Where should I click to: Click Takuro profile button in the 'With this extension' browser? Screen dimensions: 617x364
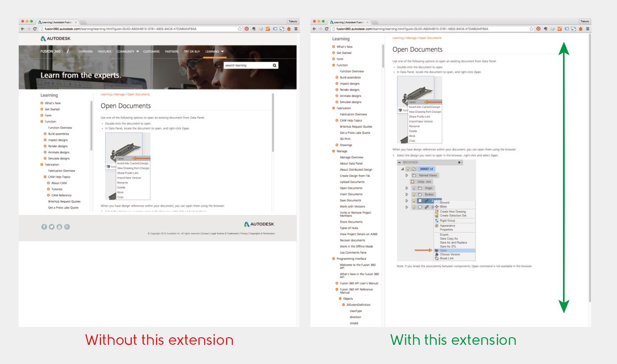(584, 21)
